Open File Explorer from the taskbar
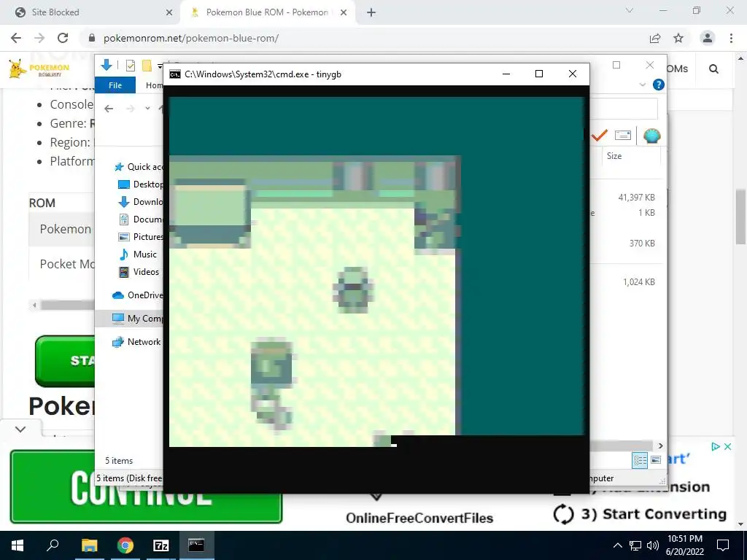The height and width of the screenshot is (560, 747). point(89,545)
